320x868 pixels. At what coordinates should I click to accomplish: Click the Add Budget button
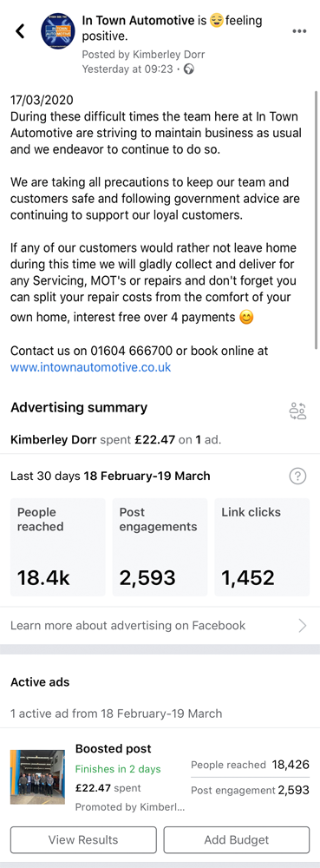pos(237,839)
